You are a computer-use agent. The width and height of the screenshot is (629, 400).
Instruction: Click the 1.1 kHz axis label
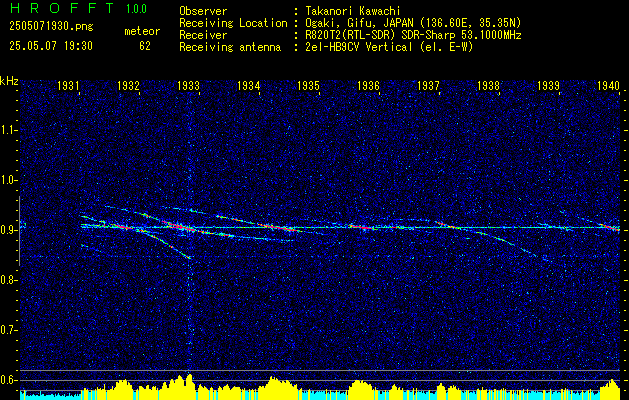[x=7, y=130]
